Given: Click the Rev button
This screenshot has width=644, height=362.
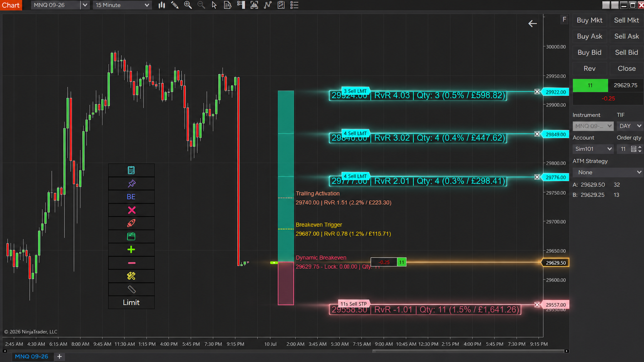Looking at the screenshot, I should coord(589,68).
